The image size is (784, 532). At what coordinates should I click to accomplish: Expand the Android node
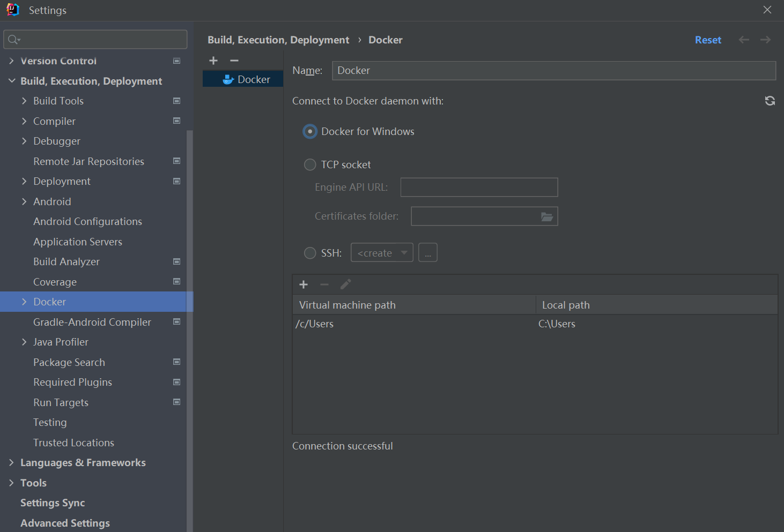[24, 201]
